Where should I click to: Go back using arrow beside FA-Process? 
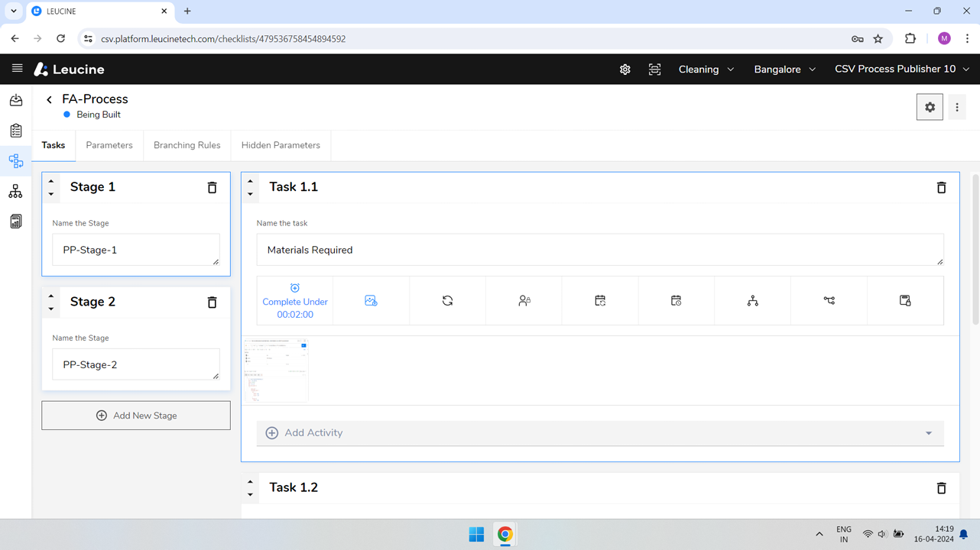coord(50,99)
